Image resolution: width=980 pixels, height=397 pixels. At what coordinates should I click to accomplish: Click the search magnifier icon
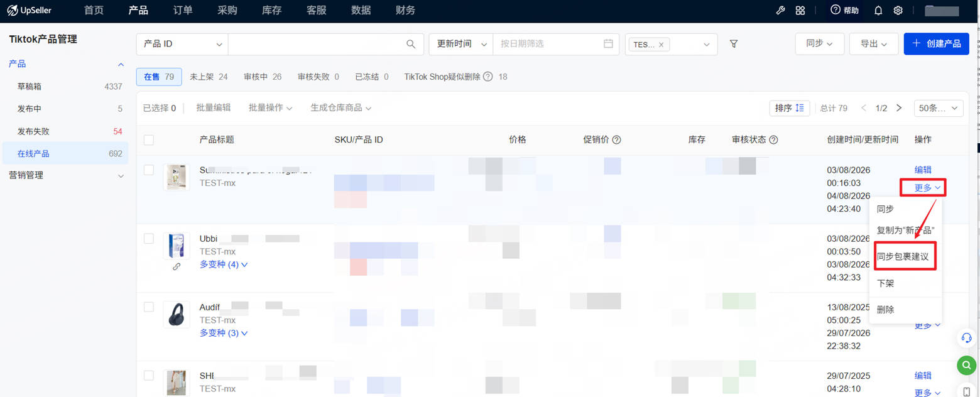pyautogui.click(x=411, y=44)
